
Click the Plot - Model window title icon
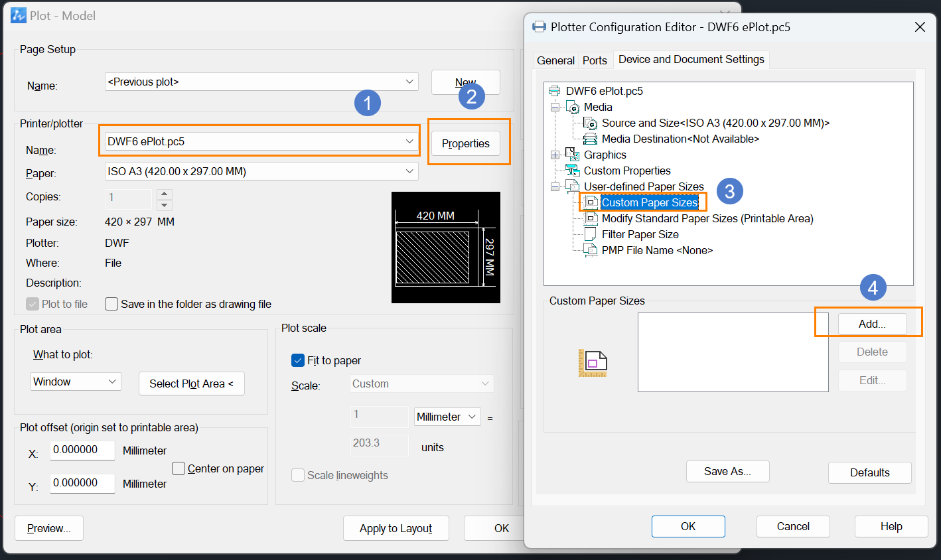19,15
